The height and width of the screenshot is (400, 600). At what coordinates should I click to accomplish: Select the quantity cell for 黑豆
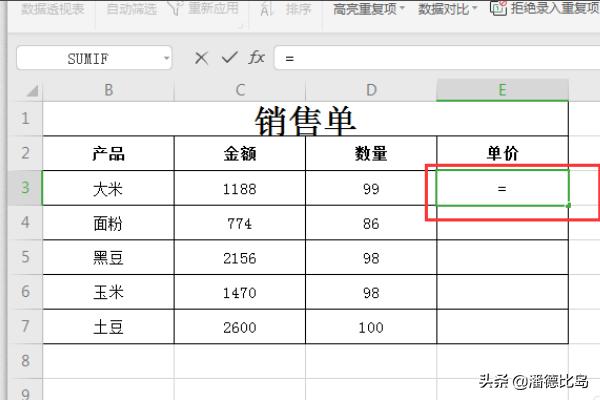click(371, 257)
